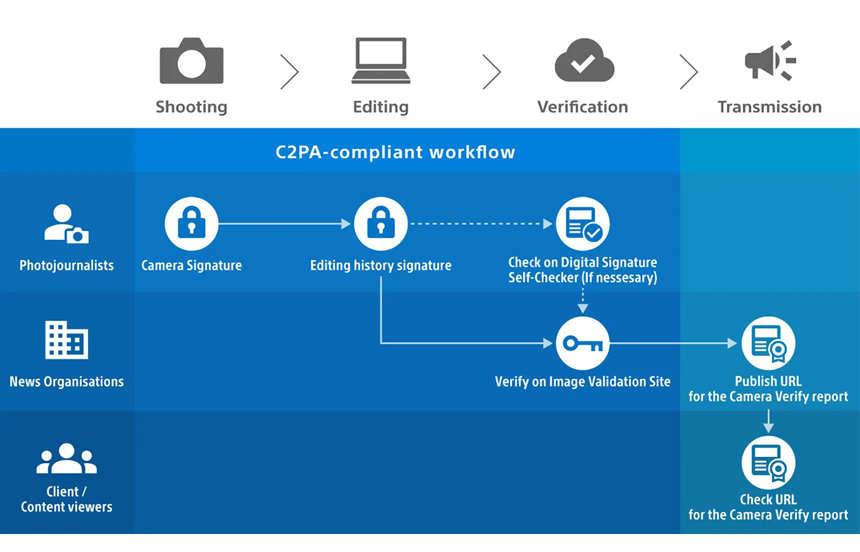This screenshot has height=552, width=860.
Task: Click the 'News Organisations' row label
Action: tap(66, 382)
